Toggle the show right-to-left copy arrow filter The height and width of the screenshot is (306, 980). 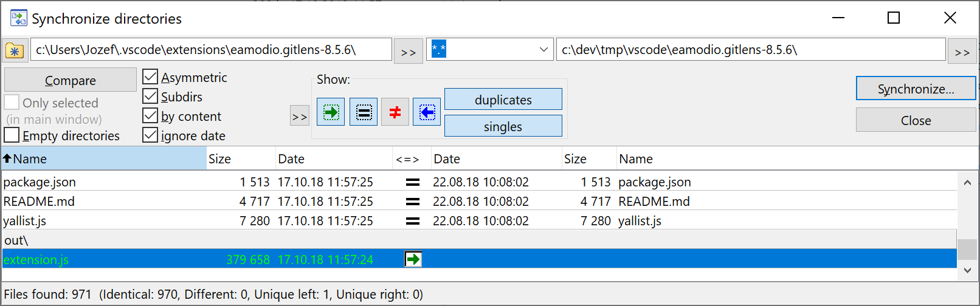(427, 112)
